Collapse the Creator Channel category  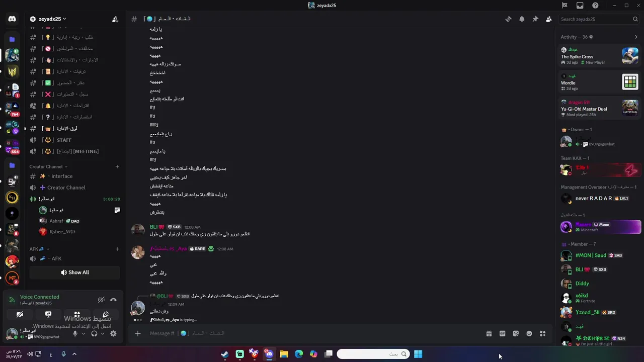click(48, 166)
